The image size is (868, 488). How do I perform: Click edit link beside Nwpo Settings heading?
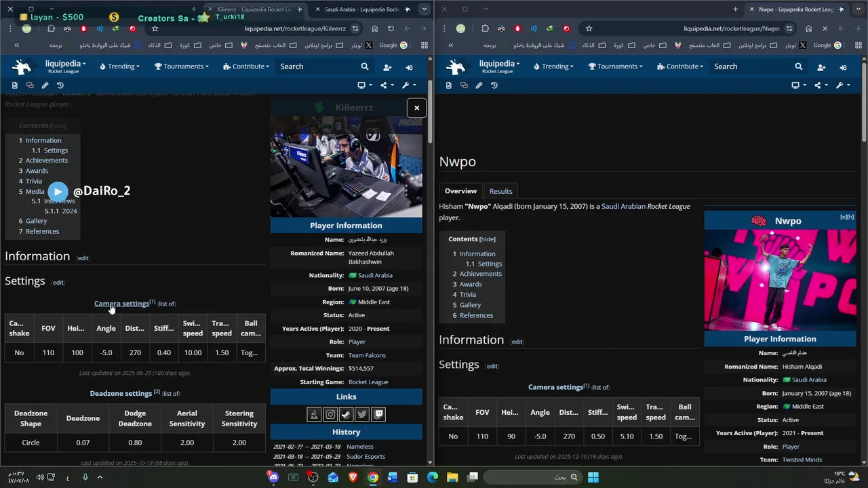point(492,366)
